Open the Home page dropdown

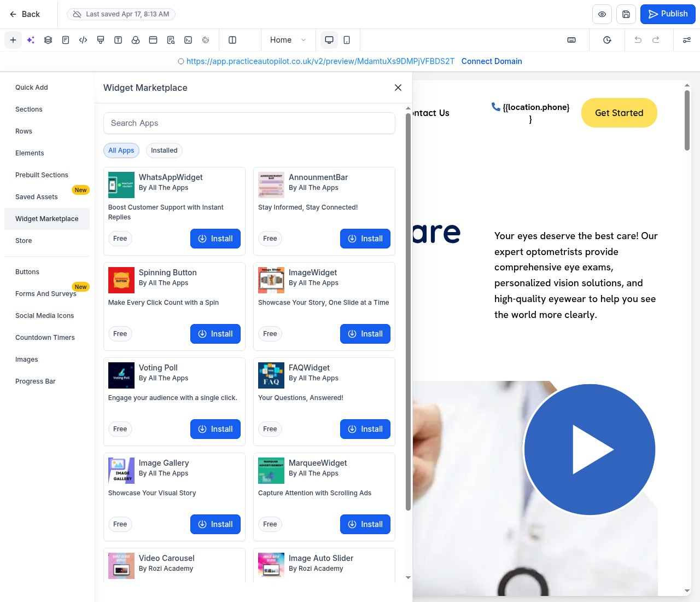[x=288, y=40]
